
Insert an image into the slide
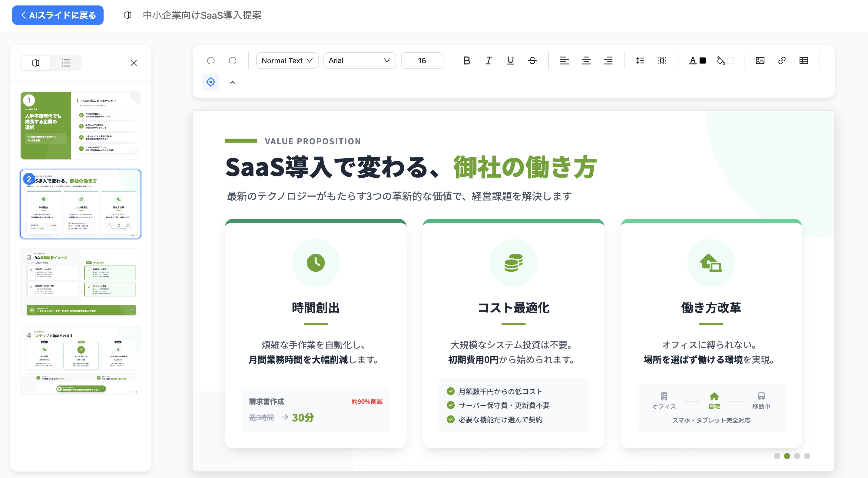pos(760,61)
